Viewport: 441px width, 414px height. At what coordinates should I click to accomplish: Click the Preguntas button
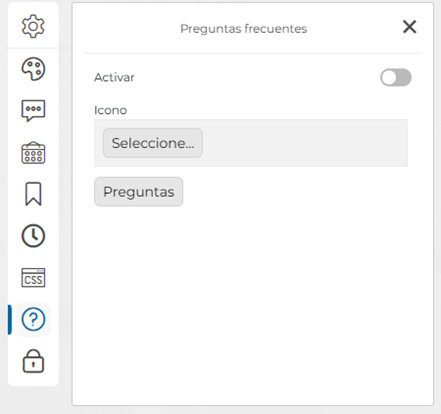138,192
